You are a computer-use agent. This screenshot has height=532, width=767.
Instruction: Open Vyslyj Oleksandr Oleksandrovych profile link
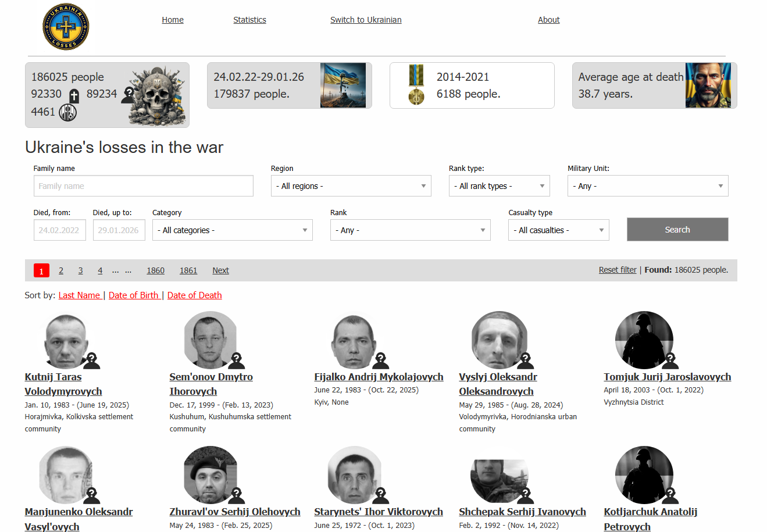click(498, 384)
